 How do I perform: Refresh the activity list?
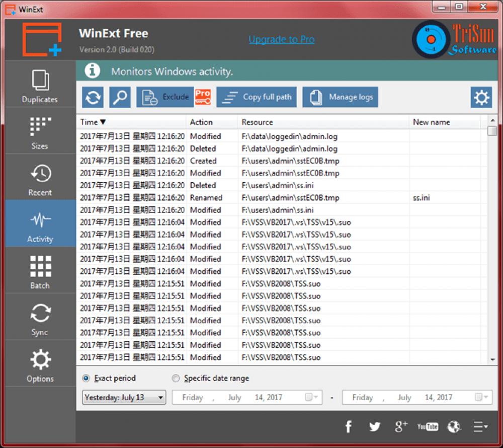click(x=92, y=97)
